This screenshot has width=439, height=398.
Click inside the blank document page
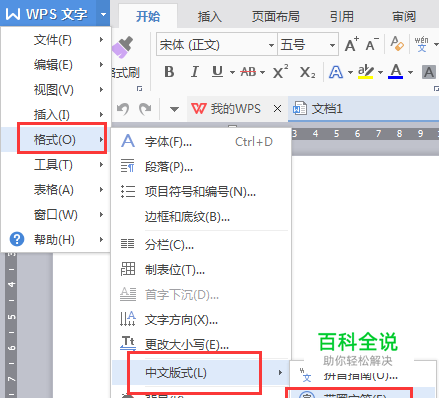[365, 243]
